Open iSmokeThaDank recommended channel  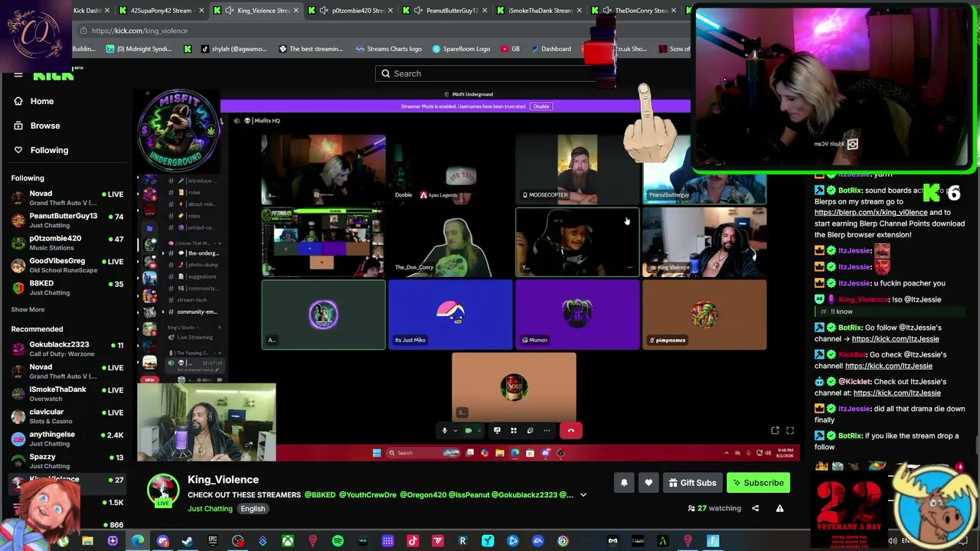pos(67,393)
